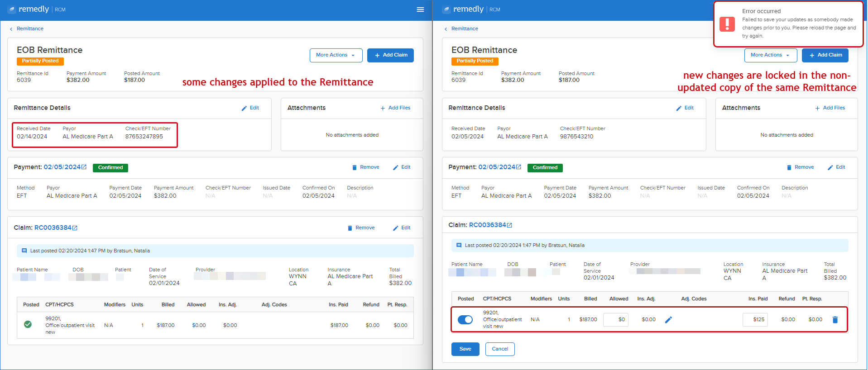
Task: Expand More Actions dropdown in left panel
Action: point(336,55)
